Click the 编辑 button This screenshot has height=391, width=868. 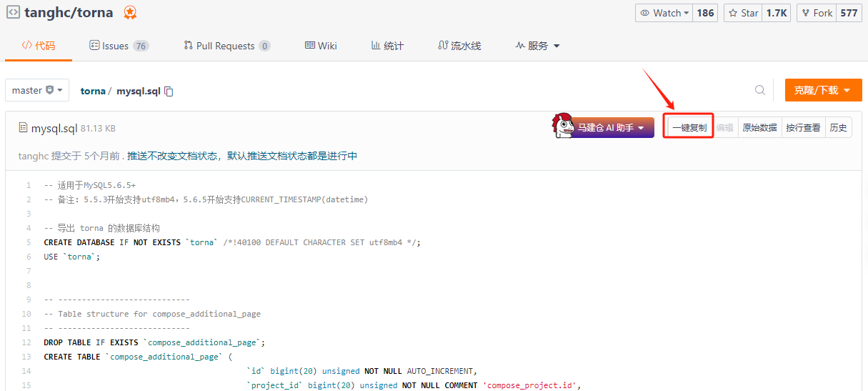click(x=724, y=128)
